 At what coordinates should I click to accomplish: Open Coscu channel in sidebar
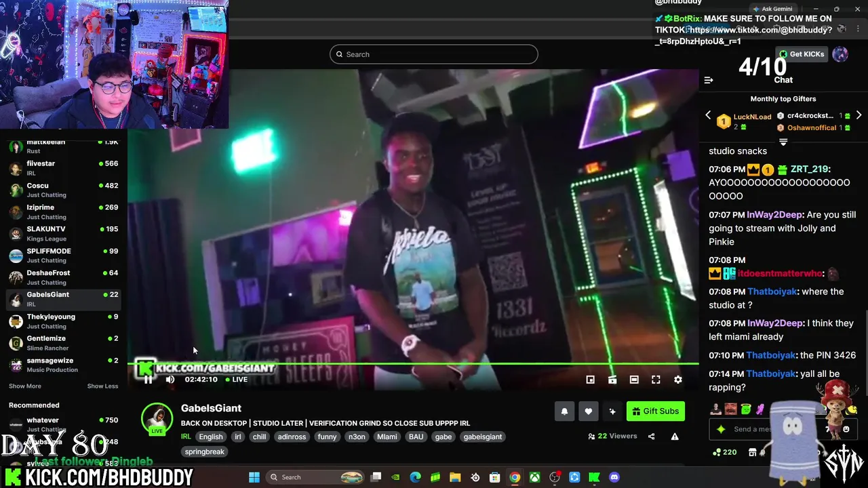[x=63, y=190]
